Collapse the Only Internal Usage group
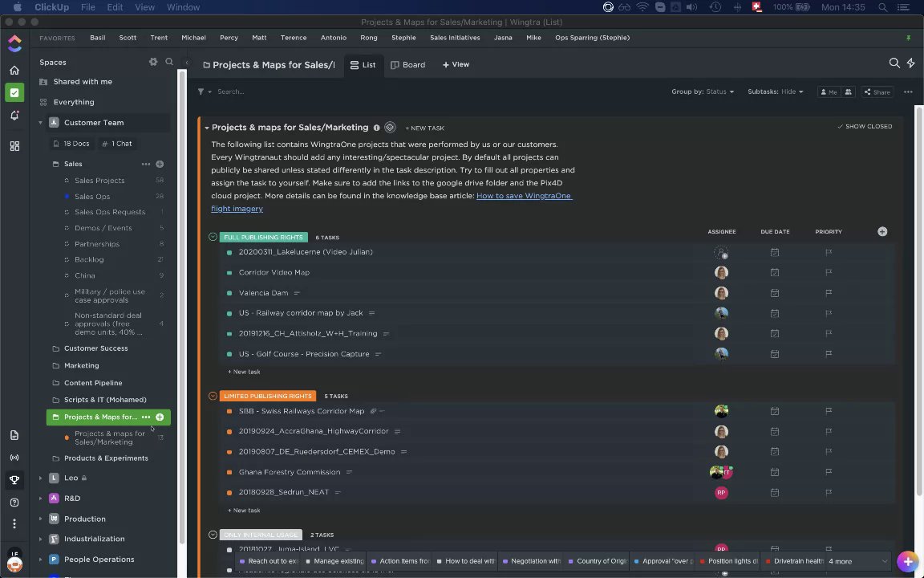Image resolution: width=924 pixels, height=578 pixels. 213,535
